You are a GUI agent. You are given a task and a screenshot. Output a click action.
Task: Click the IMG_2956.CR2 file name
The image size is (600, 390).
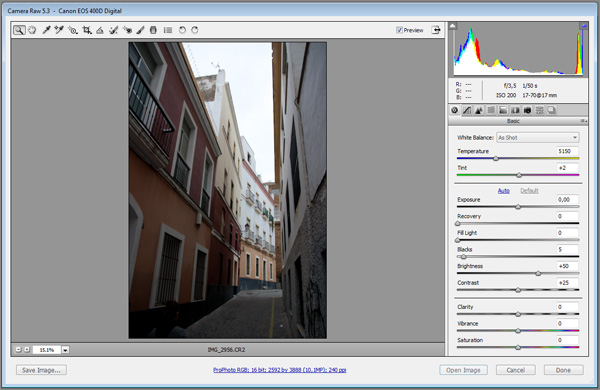(226, 349)
